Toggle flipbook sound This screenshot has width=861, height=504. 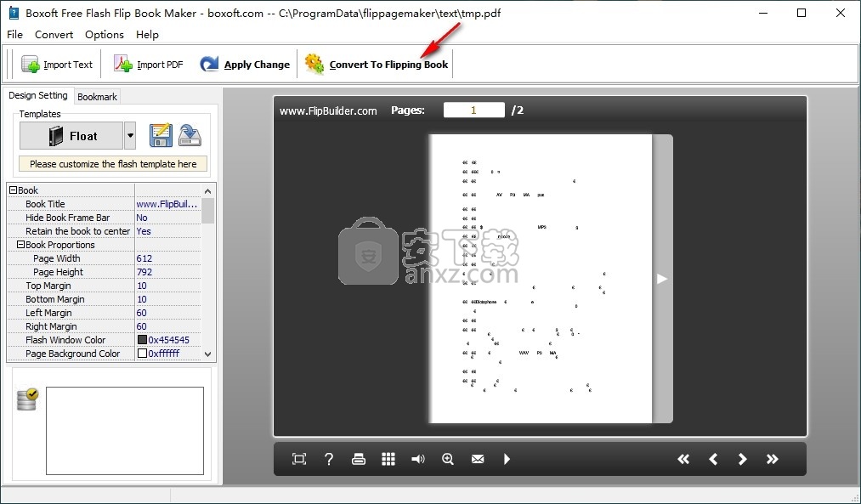pyautogui.click(x=418, y=459)
